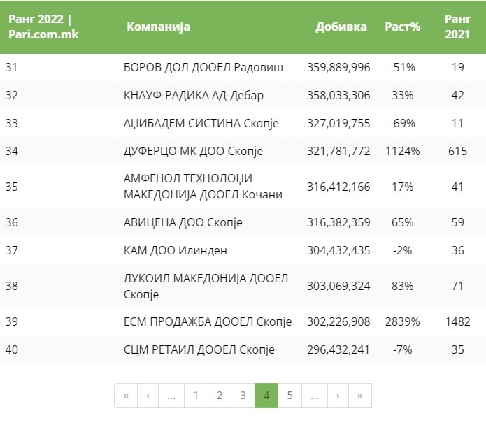The image size is (486, 448).
Task: Go to next page with › arrow
Action: tap(338, 396)
